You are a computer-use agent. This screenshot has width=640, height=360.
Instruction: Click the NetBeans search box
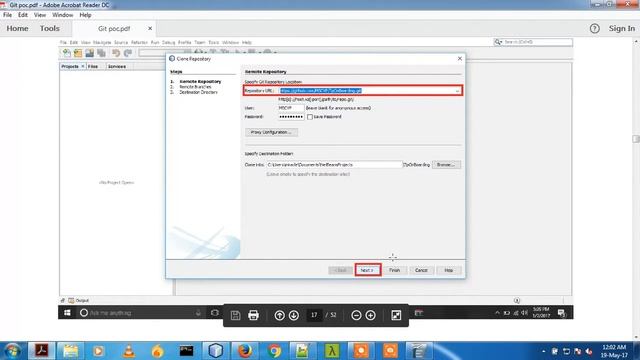pos(533,42)
